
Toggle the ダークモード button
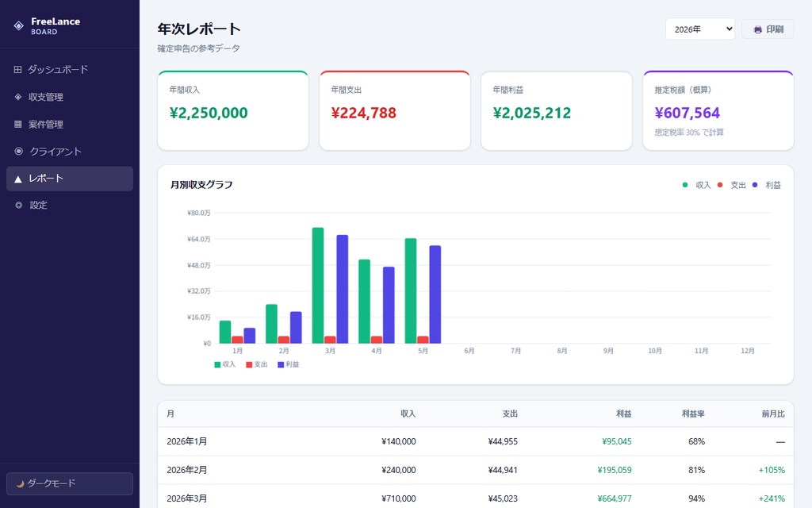coord(70,483)
